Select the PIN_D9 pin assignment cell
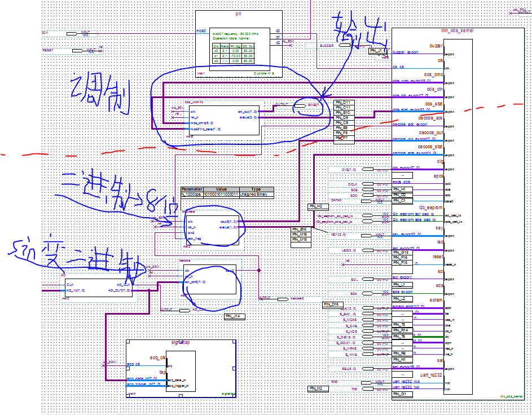Viewport: 532px width, 415px height. click(344, 118)
